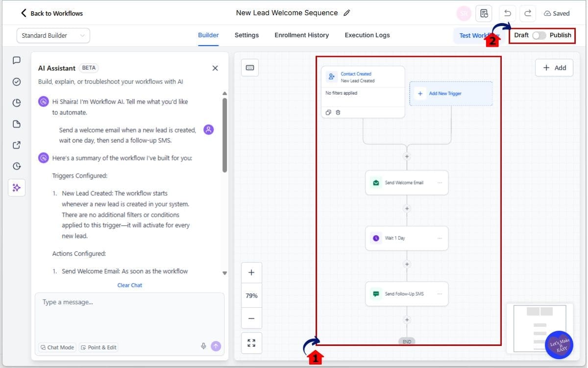
Task: Activate the microphone icon in the chat input
Action: (203, 346)
